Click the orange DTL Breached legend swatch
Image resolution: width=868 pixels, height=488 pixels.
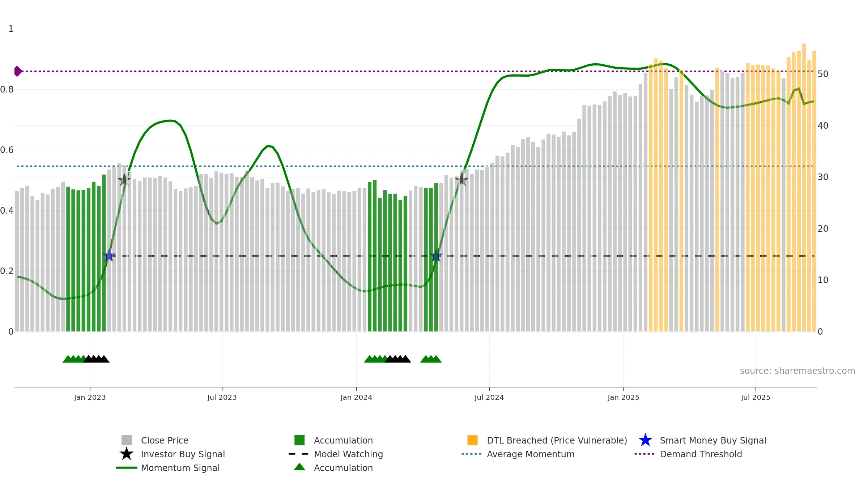(x=472, y=440)
